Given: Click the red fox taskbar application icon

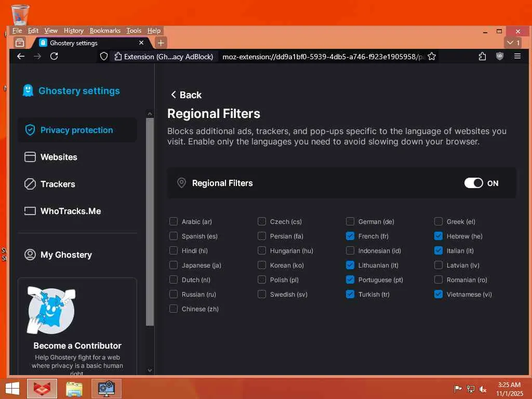Looking at the screenshot, I should tap(42, 389).
